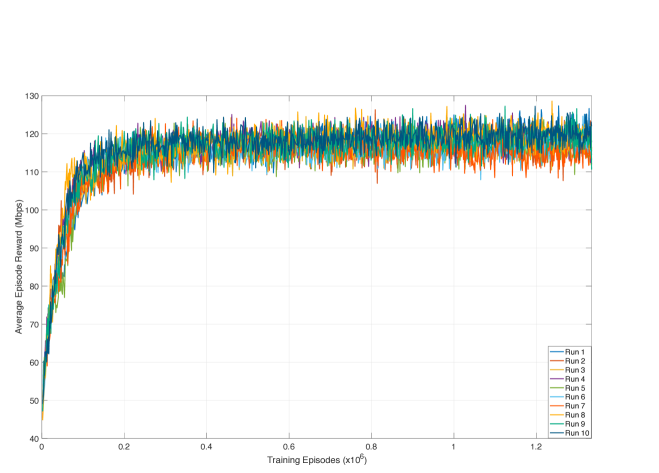
Task: Click the 0.4 x-axis tick label
Action: [206, 447]
